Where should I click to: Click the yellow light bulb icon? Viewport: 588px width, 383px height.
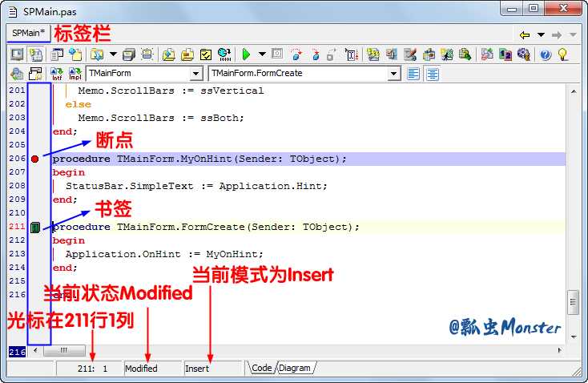[x=562, y=54]
